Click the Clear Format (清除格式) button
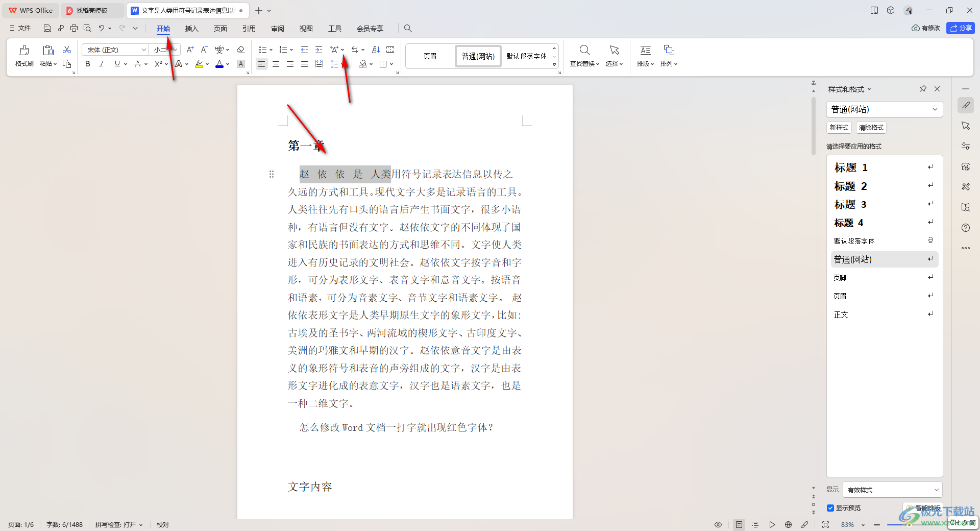The width and height of the screenshot is (980, 531). [871, 128]
